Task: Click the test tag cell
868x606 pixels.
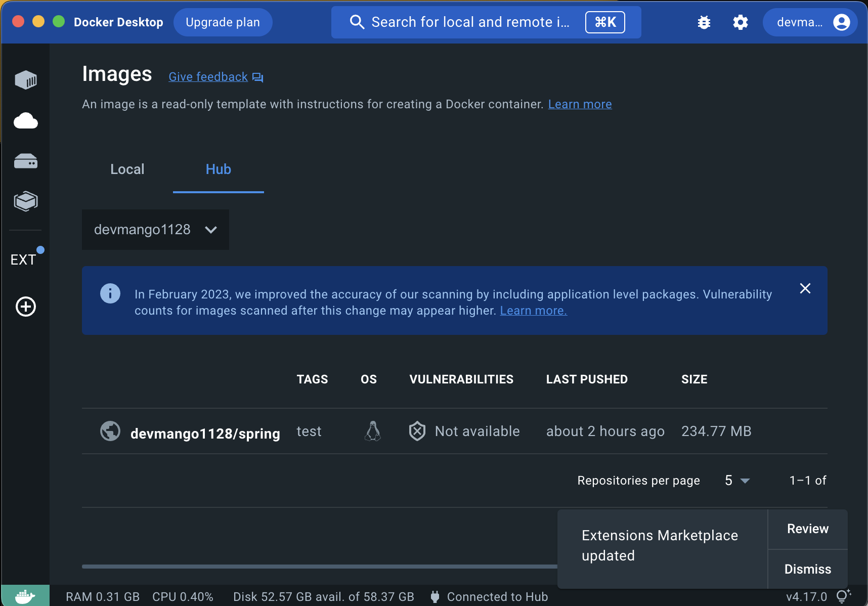Action: 309,431
